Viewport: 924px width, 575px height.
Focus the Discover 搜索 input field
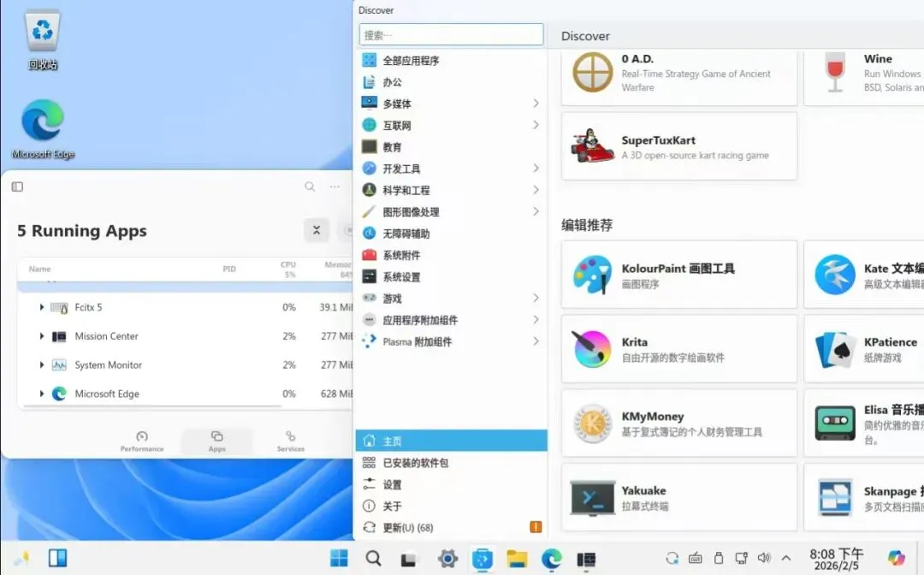(x=451, y=35)
